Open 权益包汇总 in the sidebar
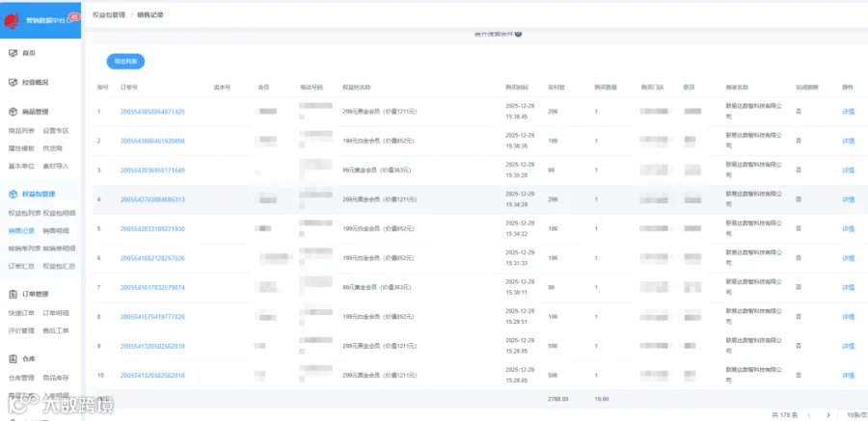This screenshot has width=868, height=421. tap(59, 266)
